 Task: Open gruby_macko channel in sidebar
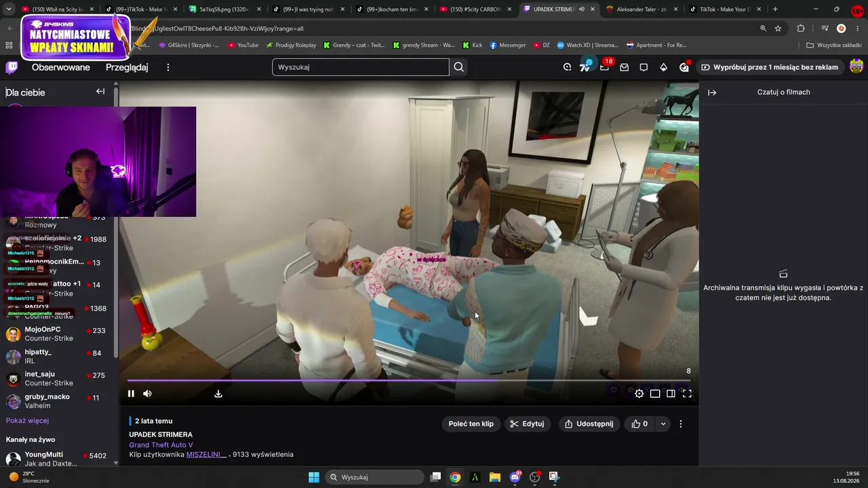tap(57, 401)
